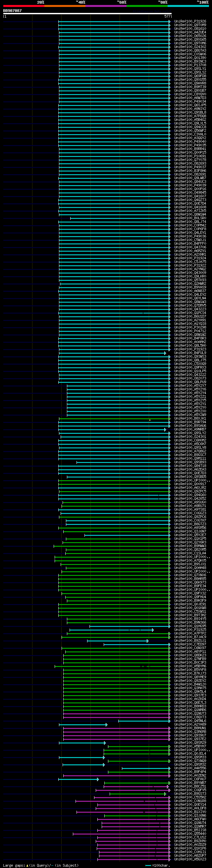Select label UniRef100_Q42652
Viewport: 212px width, 868px height.
[190, 499]
